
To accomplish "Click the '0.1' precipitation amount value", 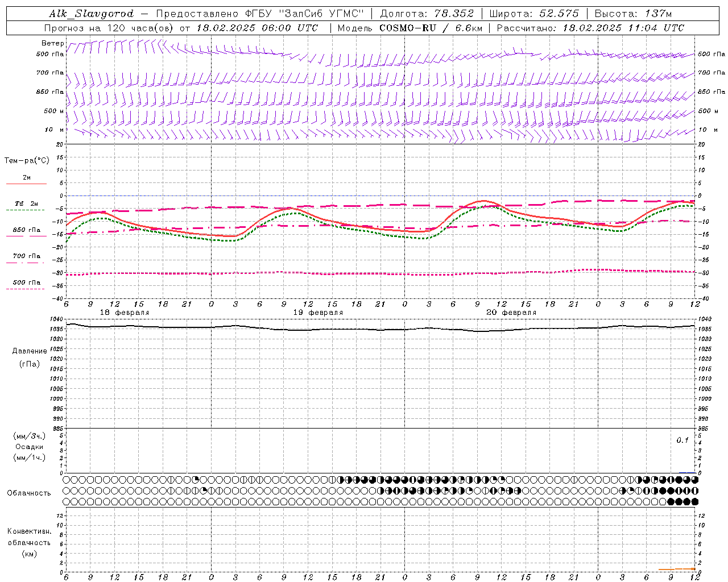I will [x=682, y=440].
